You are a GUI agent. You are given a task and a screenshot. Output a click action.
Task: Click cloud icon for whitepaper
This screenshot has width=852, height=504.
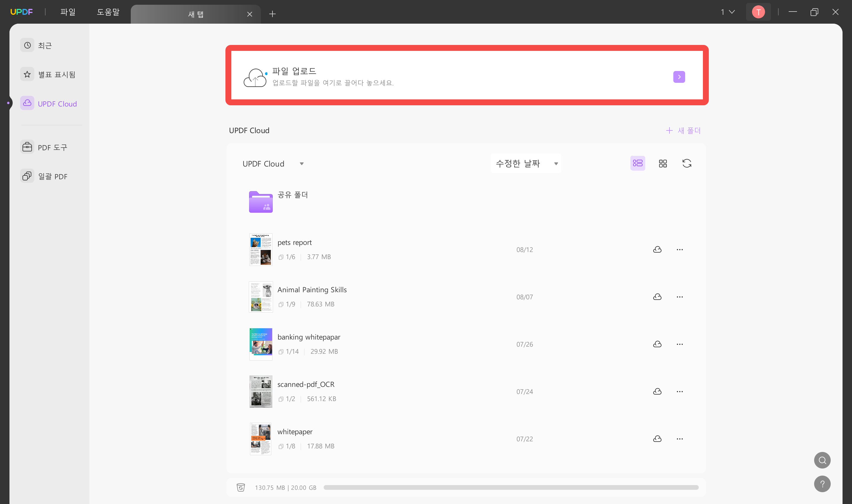(657, 439)
